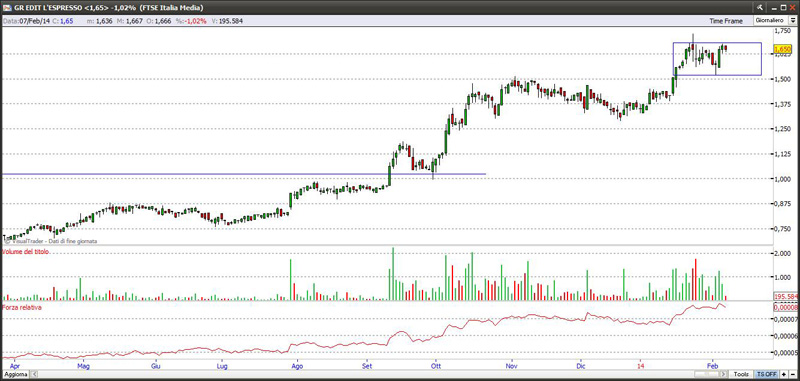This screenshot has width=800, height=381.
Task: Click the yellow 1,650 current price tag
Action: (x=783, y=49)
